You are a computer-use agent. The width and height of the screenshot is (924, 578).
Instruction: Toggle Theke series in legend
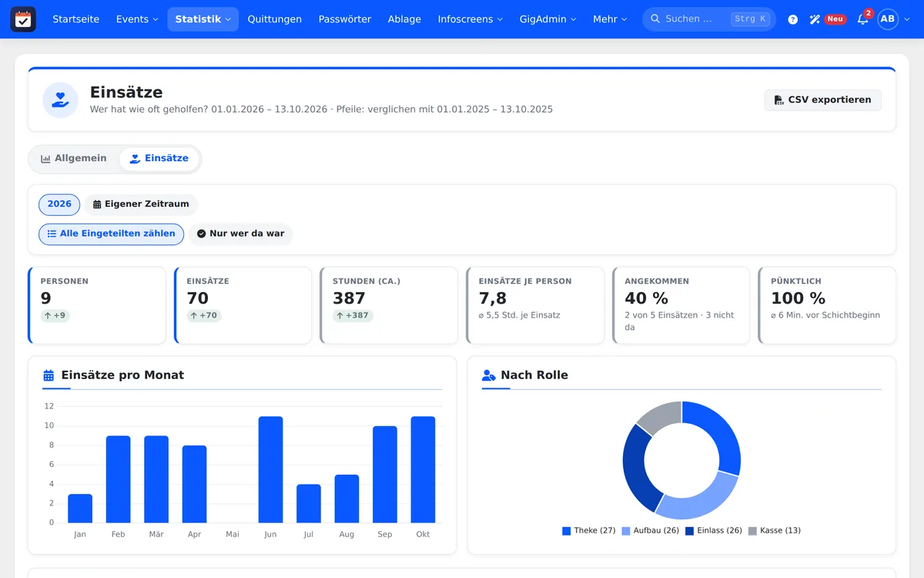(x=589, y=531)
